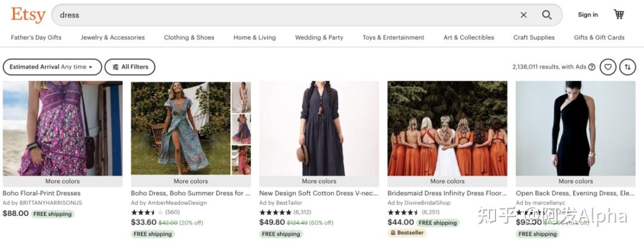Image resolution: width=644 pixels, height=244 pixels.
Task: Click the heart favorites icon
Action: click(x=608, y=67)
